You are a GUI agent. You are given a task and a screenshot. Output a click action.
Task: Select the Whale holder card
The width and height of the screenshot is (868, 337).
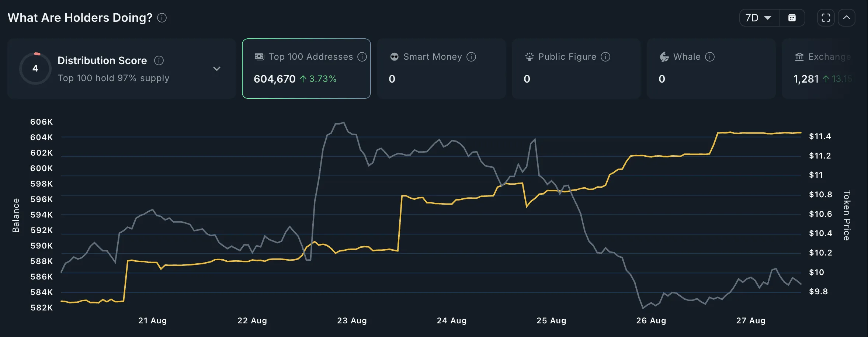click(711, 69)
